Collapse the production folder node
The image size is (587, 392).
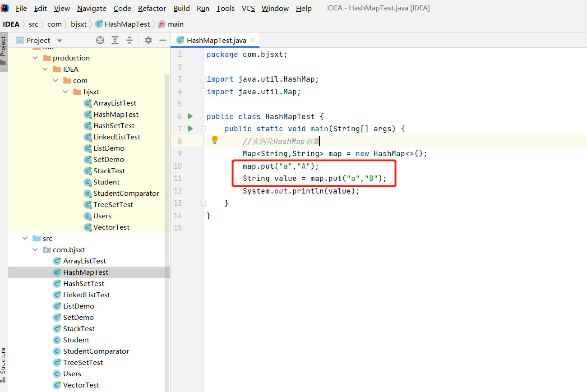point(35,58)
